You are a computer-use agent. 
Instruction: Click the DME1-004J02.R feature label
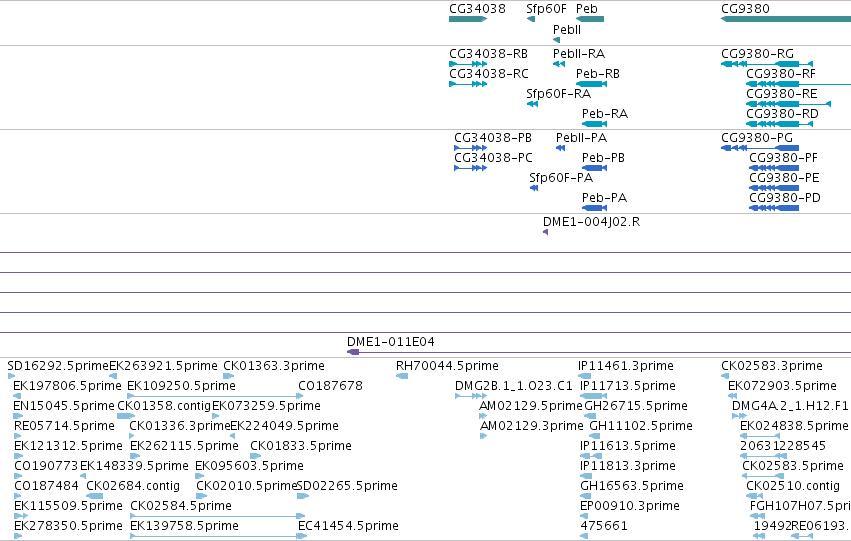coord(591,222)
